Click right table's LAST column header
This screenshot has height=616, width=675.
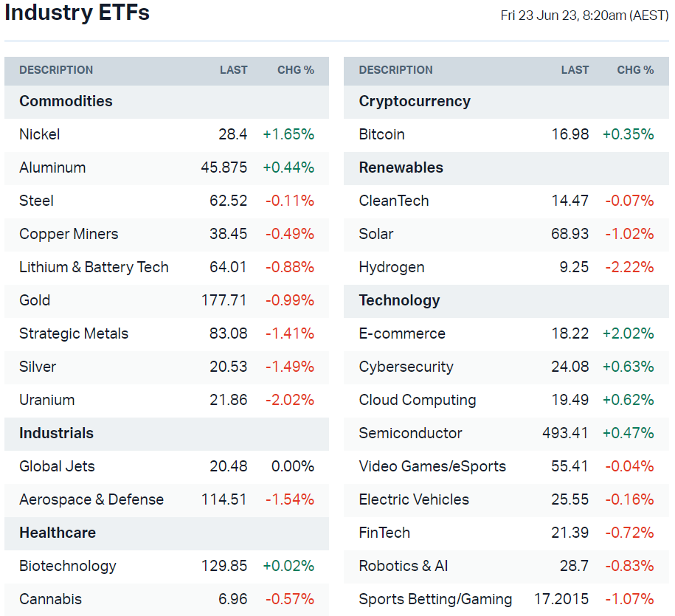pos(575,70)
